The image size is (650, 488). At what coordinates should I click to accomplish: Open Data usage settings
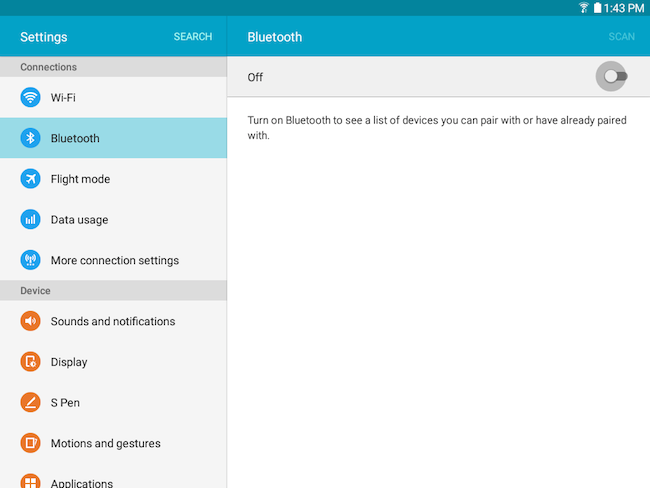[113, 219]
